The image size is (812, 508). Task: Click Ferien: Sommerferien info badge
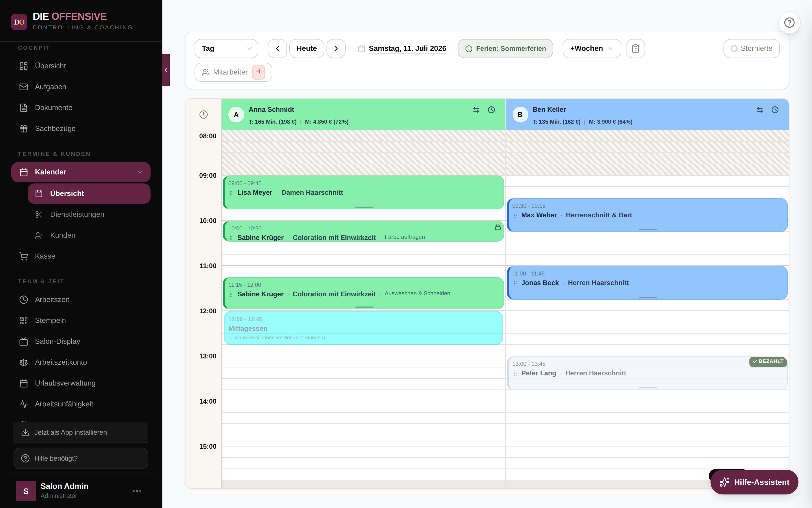point(505,48)
